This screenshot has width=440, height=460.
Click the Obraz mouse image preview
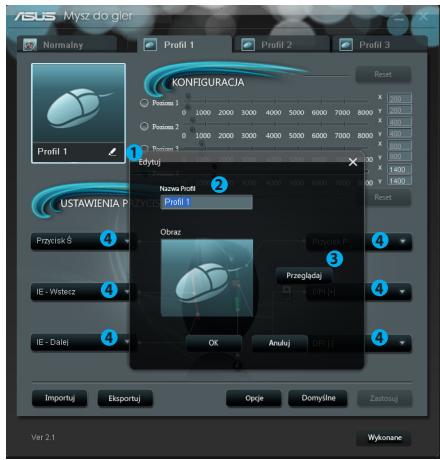coord(207,278)
